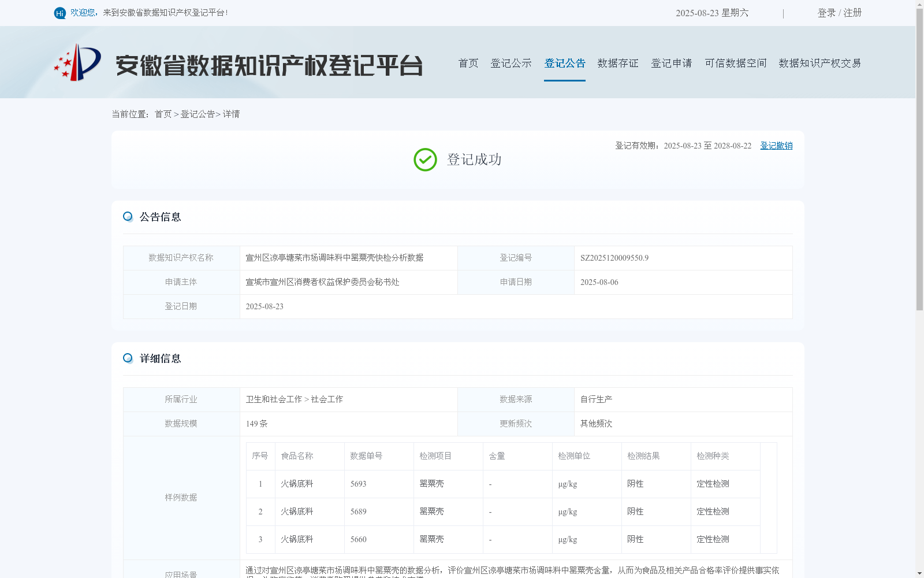Image resolution: width=924 pixels, height=578 pixels.
Task: Click the 检测项目 column header
Action: click(435, 456)
